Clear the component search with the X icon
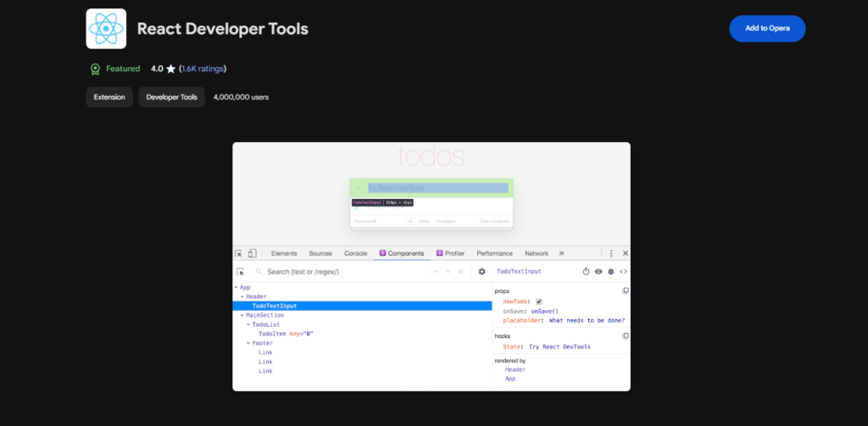This screenshot has height=426, width=868. pyautogui.click(x=460, y=272)
